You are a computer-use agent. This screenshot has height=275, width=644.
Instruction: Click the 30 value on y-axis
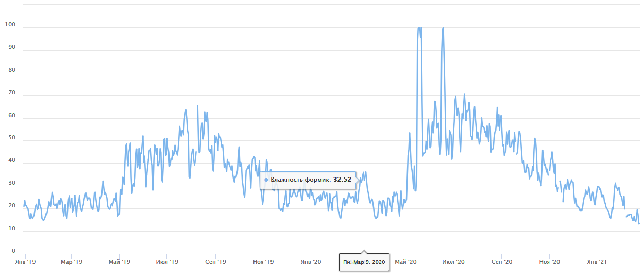click(12, 183)
